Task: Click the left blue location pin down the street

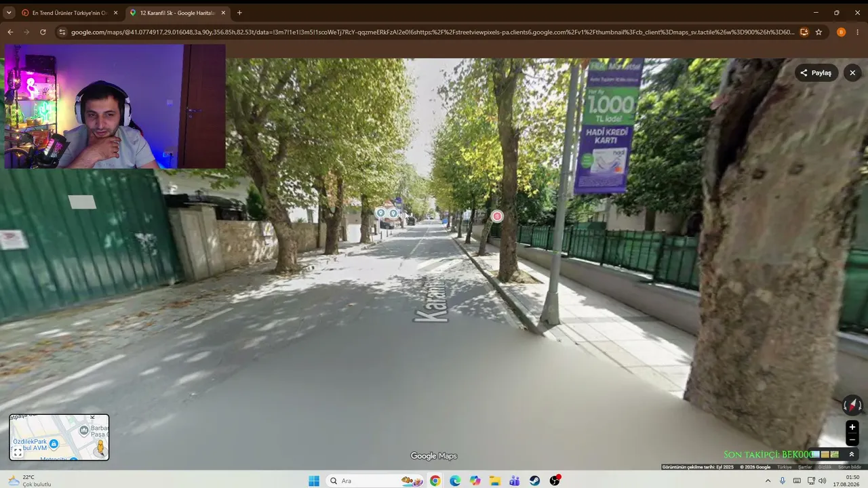Action: tap(381, 213)
